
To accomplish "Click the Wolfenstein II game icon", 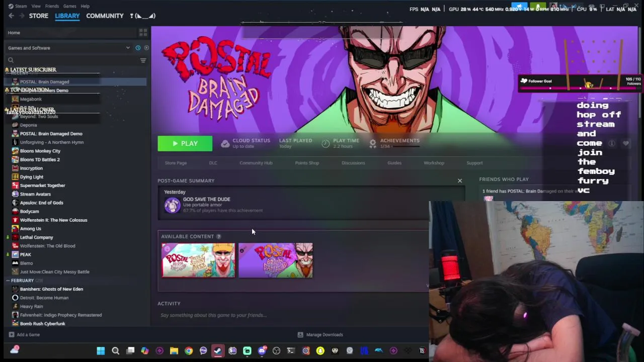I will [x=15, y=220].
